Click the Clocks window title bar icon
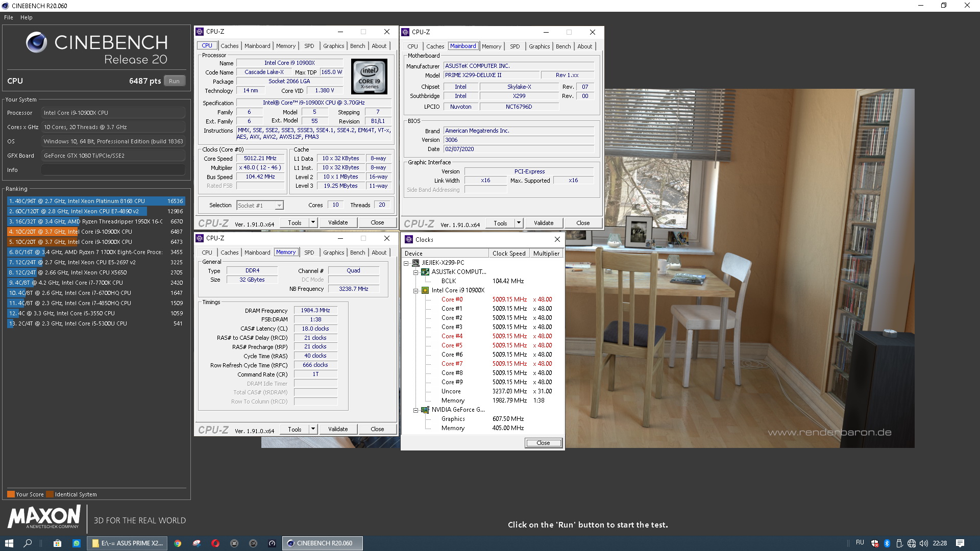Screen dimensions: 980x551 point(409,239)
